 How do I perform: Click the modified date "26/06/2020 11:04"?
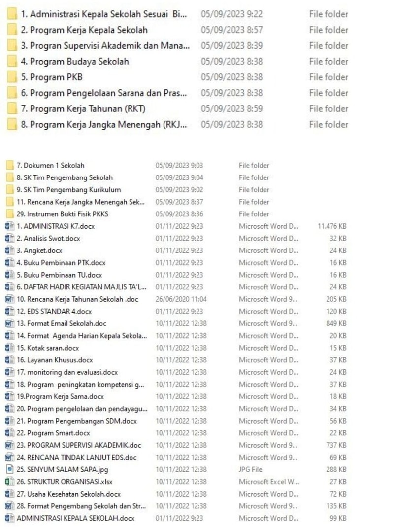[x=181, y=299]
